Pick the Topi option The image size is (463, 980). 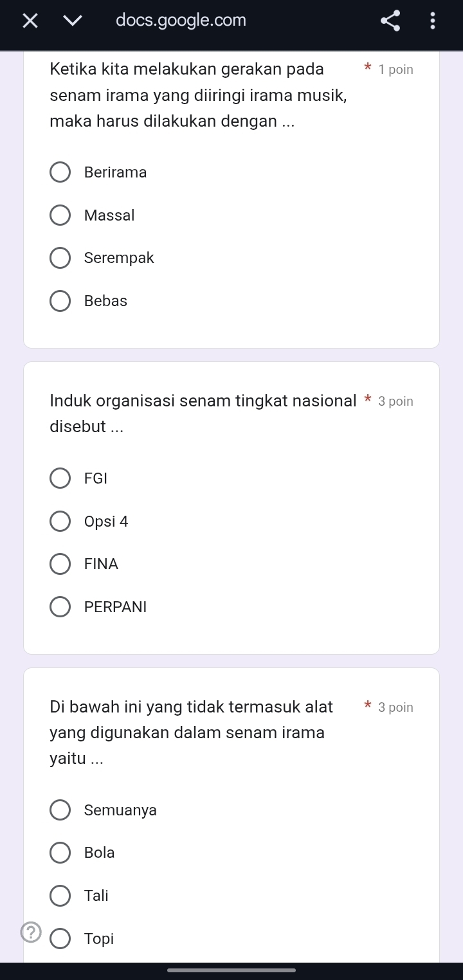[x=60, y=939]
